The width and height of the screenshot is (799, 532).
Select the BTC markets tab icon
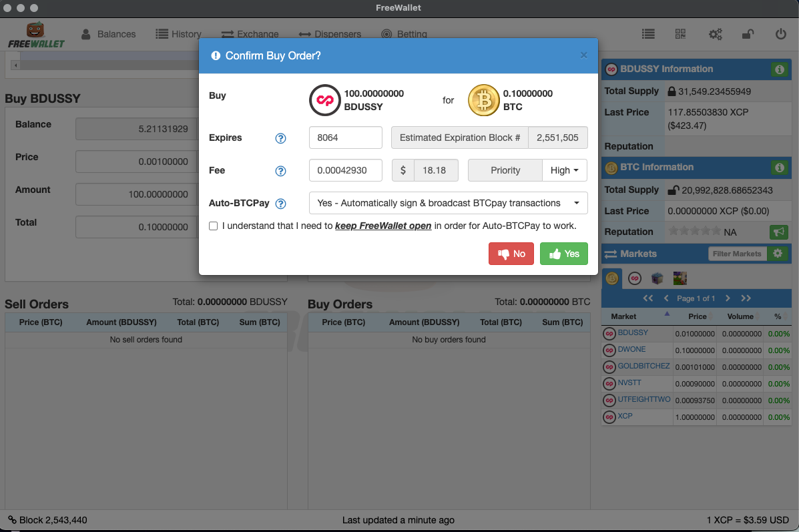point(612,278)
